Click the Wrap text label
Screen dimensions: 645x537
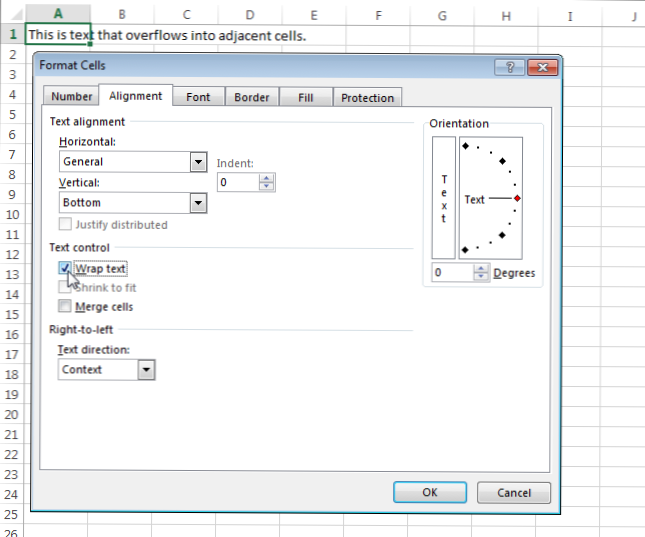coord(101,269)
